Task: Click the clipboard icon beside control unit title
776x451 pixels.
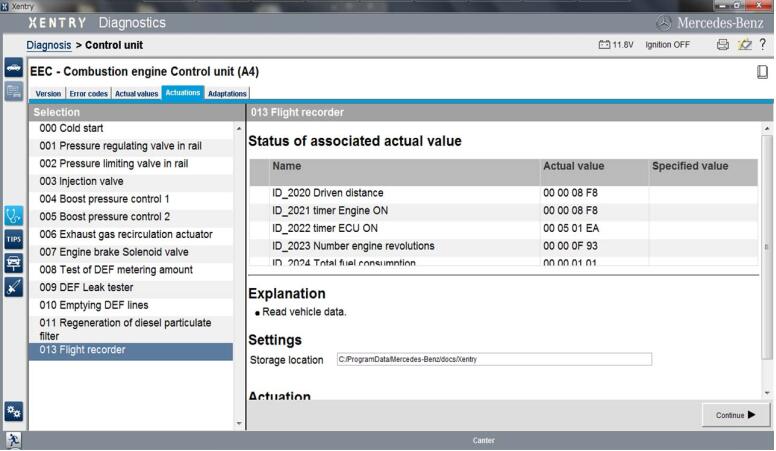Action: pyautogui.click(x=762, y=72)
